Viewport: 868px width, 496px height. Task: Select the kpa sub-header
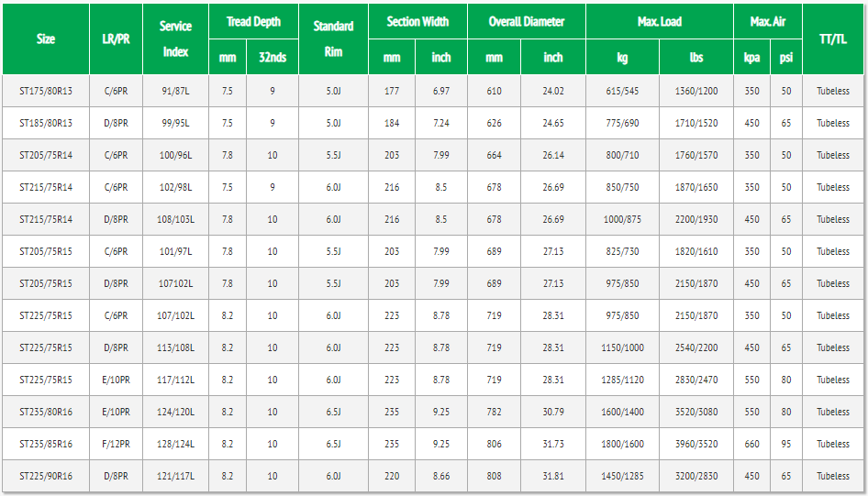[751, 57]
